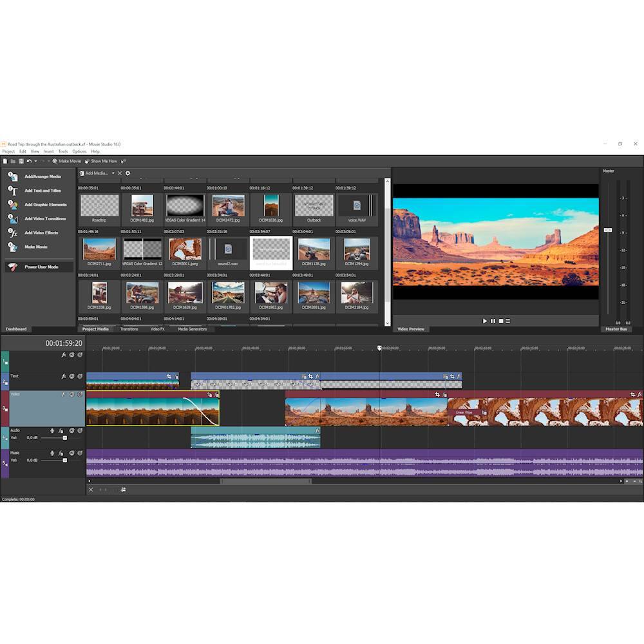This screenshot has height=644, width=644.
Task: Mute the Audio track
Action: pos(71,430)
